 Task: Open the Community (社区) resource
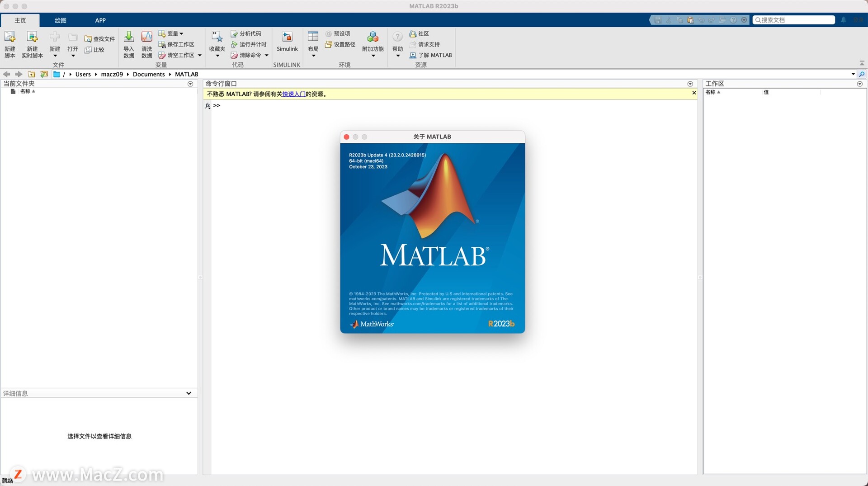[419, 34]
